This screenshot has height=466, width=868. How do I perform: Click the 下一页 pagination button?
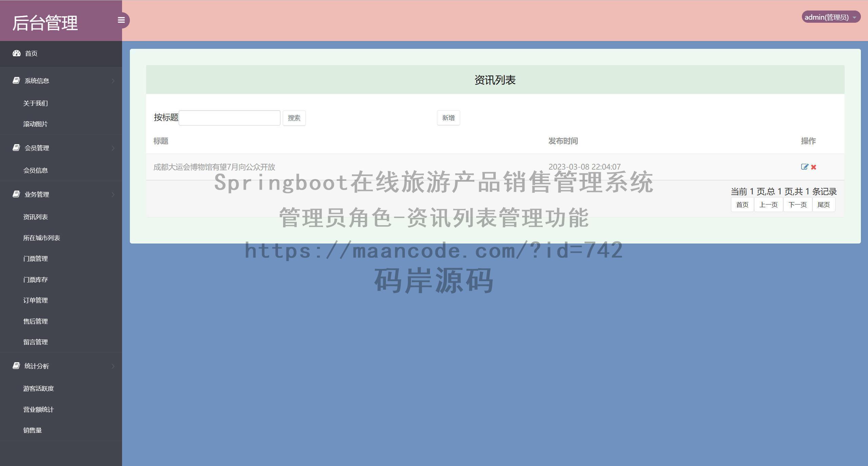[797, 205]
